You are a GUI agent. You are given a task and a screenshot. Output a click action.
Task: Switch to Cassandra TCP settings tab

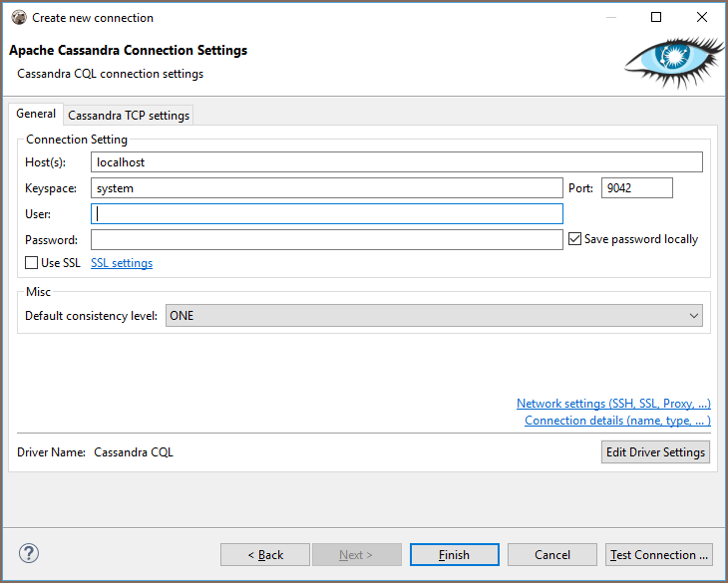point(129,116)
